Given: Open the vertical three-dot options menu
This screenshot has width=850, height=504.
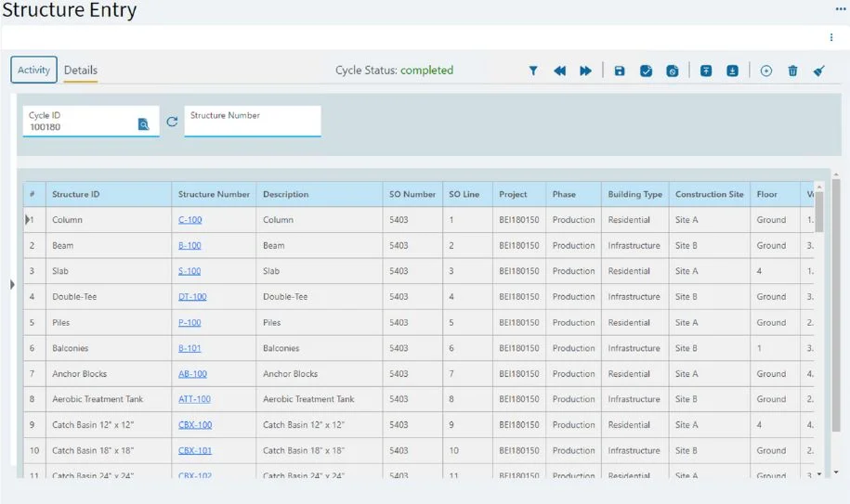Looking at the screenshot, I should (x=830, y=37).
